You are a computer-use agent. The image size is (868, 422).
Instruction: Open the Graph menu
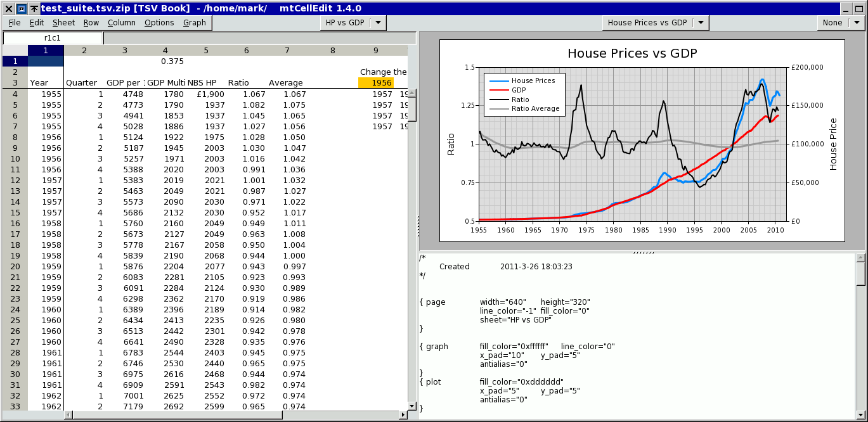(x=195, y=23)
